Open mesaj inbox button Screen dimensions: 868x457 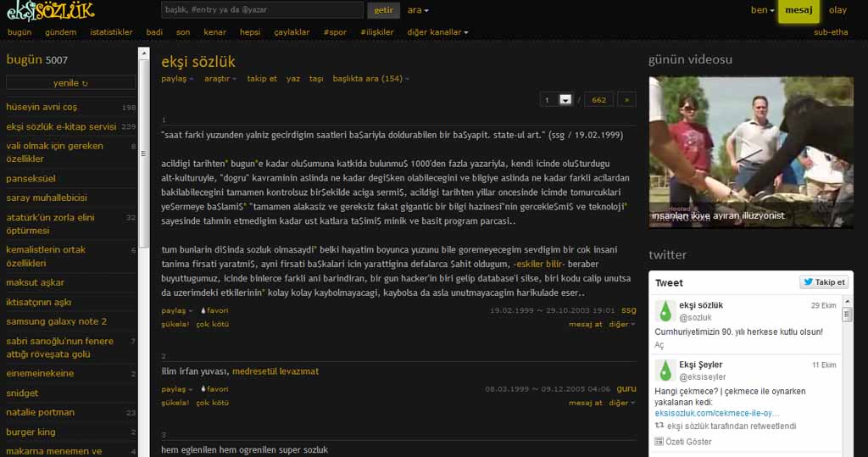point(798,10)
